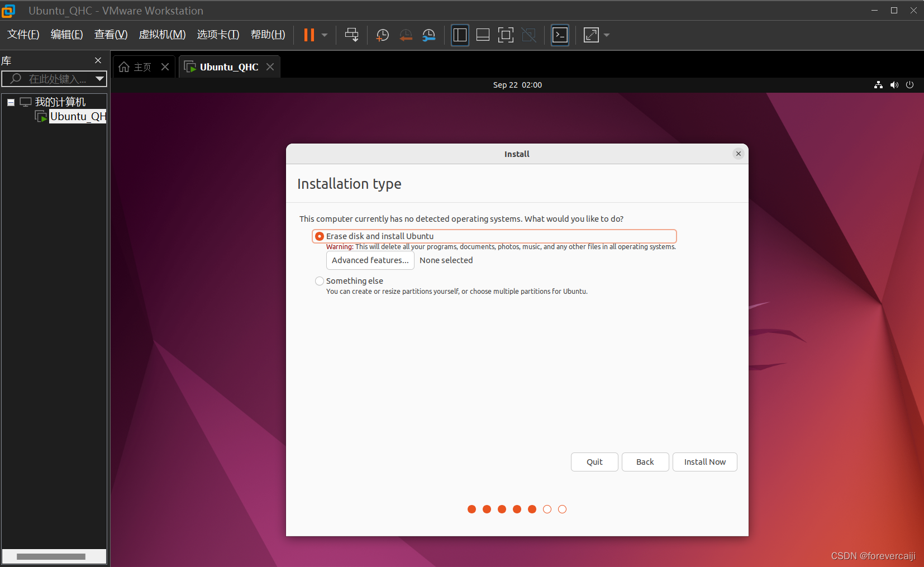Open the 文件(F) menu
This screenshot has width=924, height=567.
click(x=23, y=35)
